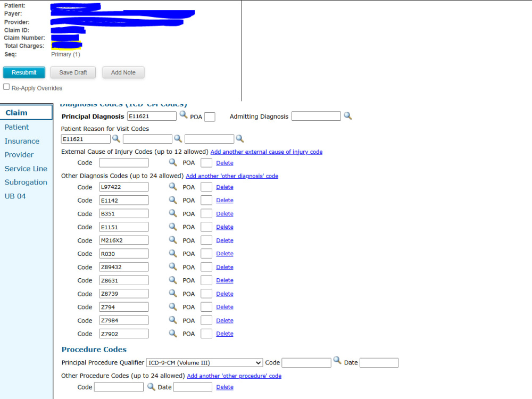This screenshot has width=532, height=399.
Task: Click code field containing Z8739
Action: (124, 294)
